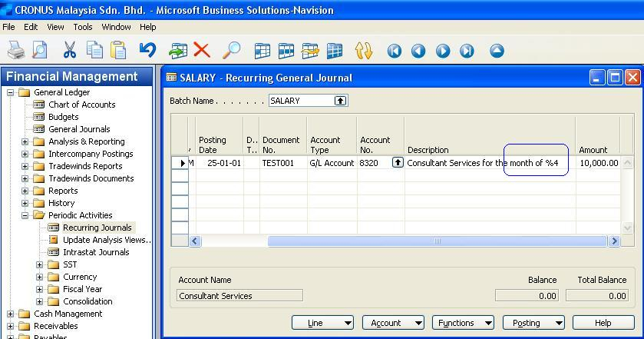Click the Help button in journal window

tap(603, 323)
